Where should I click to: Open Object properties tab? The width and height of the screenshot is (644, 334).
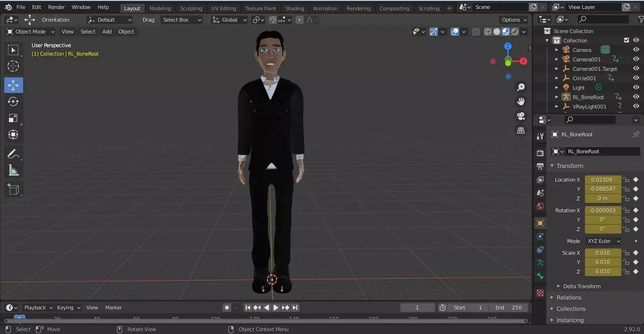[x=540, y=223]
